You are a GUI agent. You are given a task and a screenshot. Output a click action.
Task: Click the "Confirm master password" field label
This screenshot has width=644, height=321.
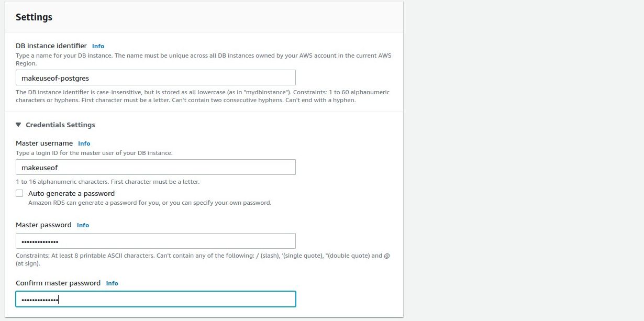58,283
